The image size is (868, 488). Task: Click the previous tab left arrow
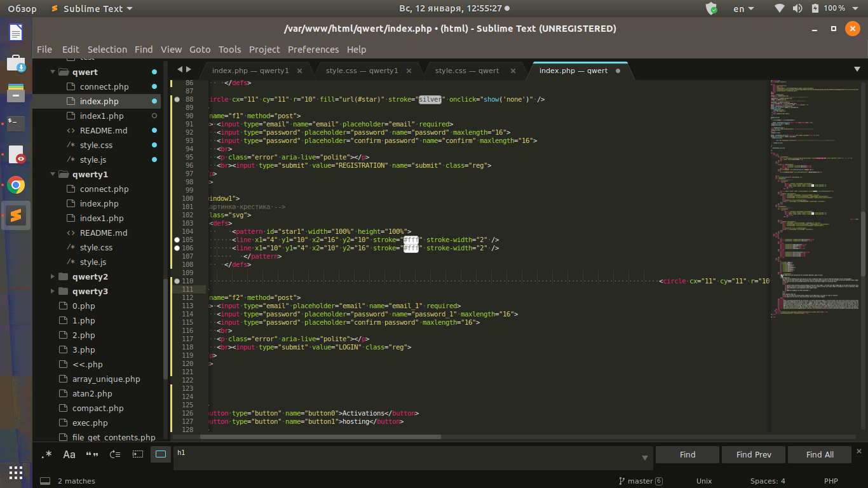(180, 69)
